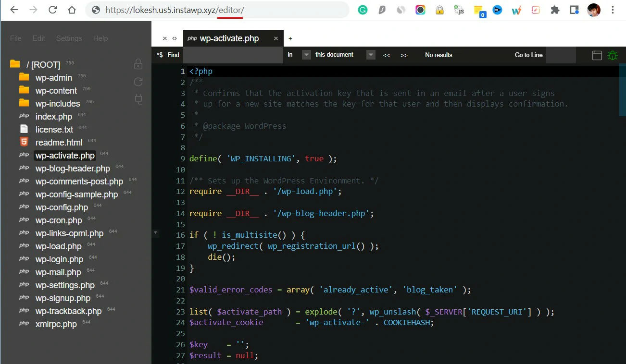Click the yellow lock extension icon
This screenshot has width=626, height=364.
(x=439, y=10)
